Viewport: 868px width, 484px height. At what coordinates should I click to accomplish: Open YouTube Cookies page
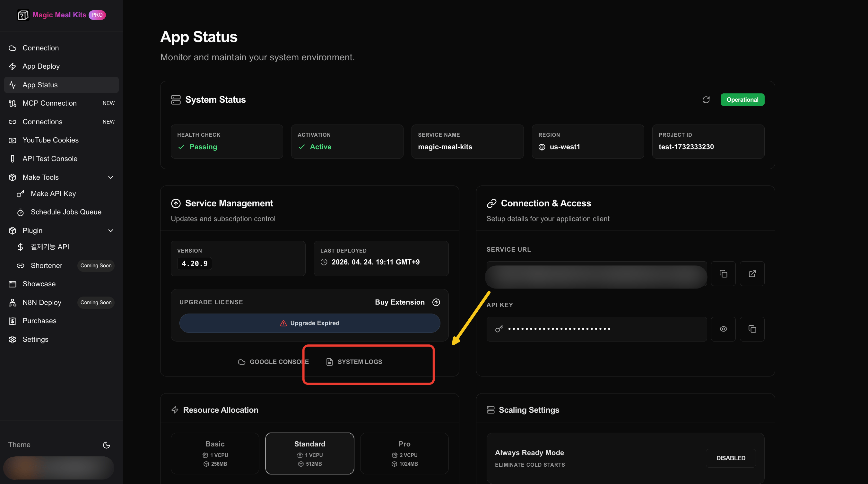(x=61, y=140)
